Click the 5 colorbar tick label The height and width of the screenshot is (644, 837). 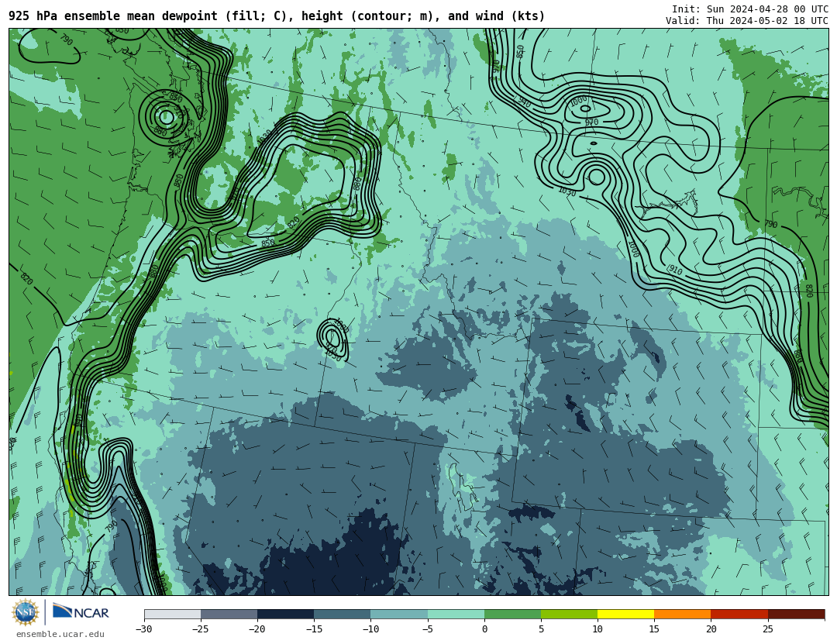(x=541, y=629)
